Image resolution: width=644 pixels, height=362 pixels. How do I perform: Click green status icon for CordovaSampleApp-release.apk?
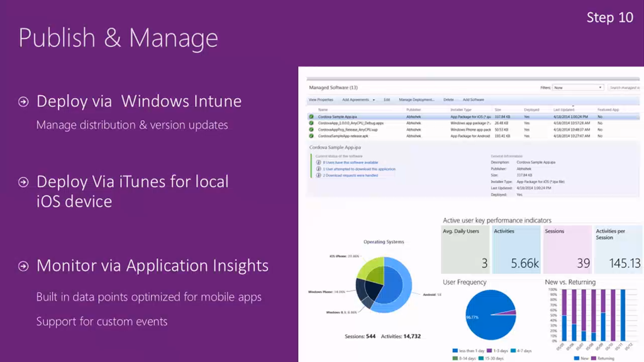(x=311, y=136)
